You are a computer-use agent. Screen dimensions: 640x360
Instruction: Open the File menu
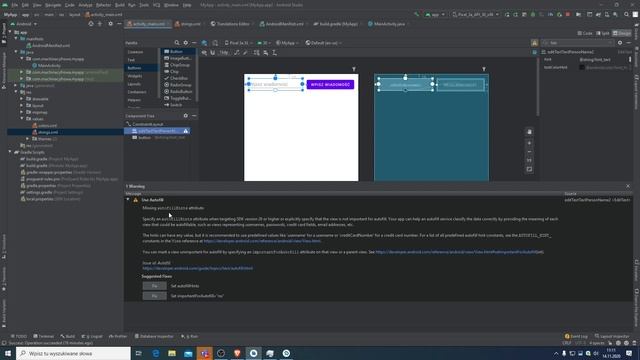pos(15,5)
